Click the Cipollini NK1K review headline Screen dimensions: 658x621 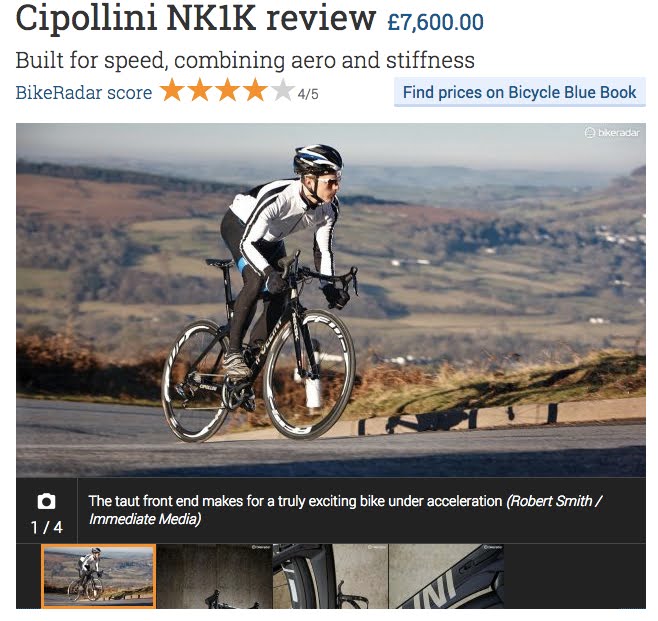point(195,18)
